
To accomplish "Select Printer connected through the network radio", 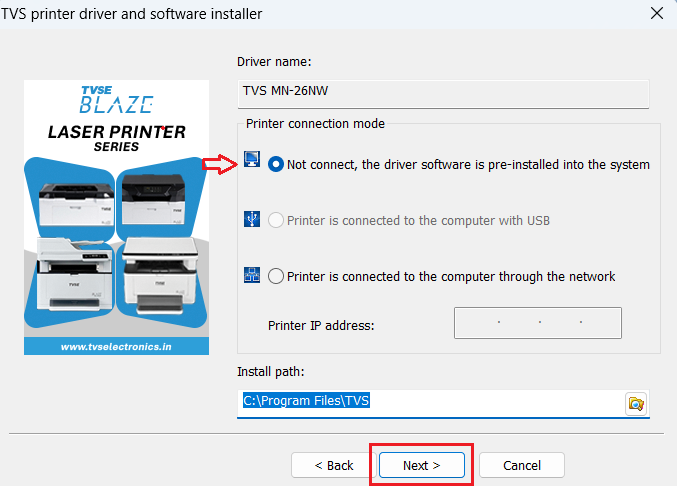I will click(x=276, y=276).
